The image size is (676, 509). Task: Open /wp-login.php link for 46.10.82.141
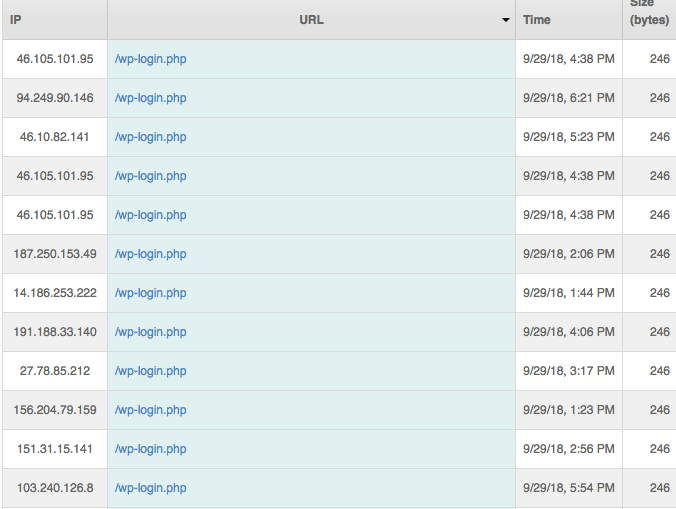[x=150, y=137]
